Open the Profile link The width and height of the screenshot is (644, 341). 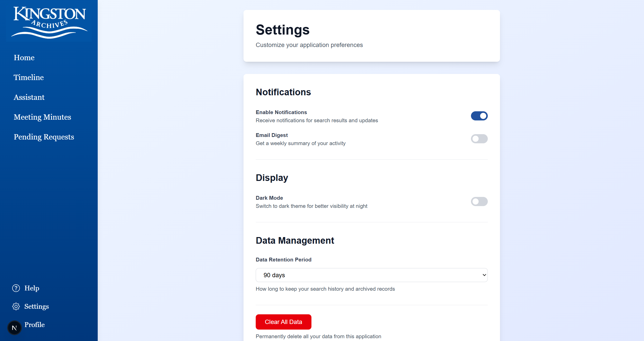point(35,325)
